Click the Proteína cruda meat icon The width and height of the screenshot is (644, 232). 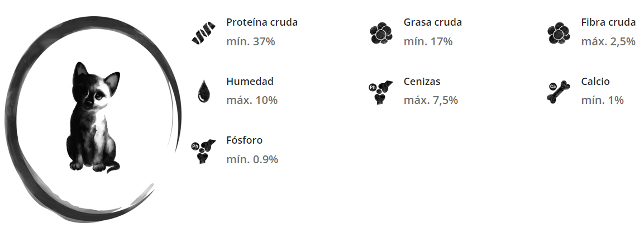click(x=203, y=34)
